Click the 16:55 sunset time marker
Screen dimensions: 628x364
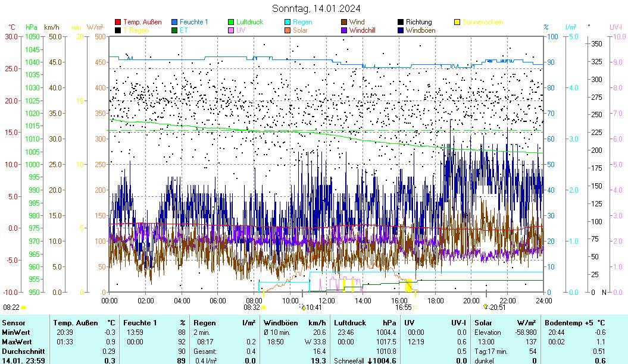(403, 307)
